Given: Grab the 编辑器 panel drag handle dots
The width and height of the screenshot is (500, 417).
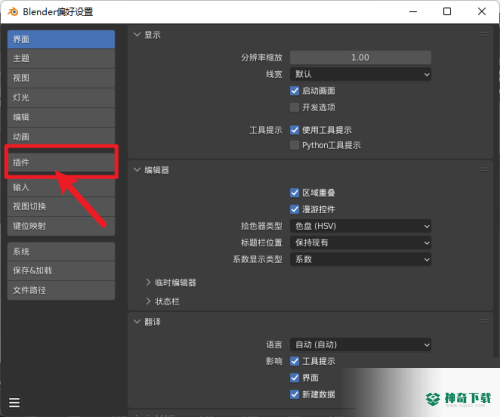Looking at the screenshot, I should coord(484,170).
